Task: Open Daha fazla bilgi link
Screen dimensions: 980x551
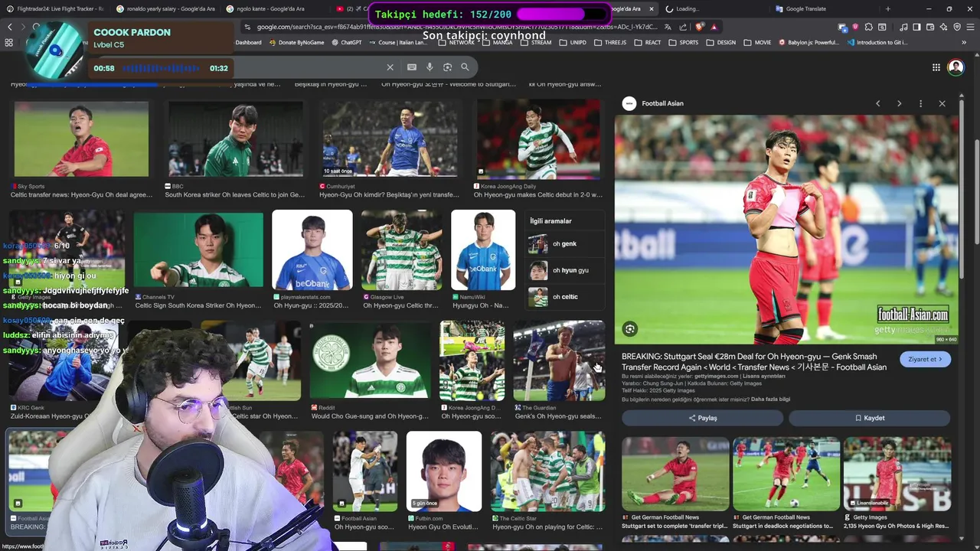Action: click(x=770, y=399)
